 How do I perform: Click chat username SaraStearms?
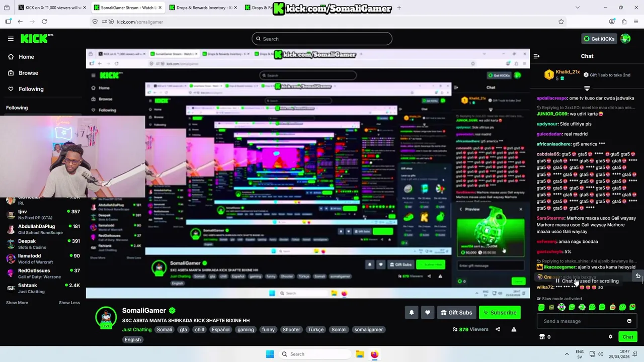click(x=550, y=218)
